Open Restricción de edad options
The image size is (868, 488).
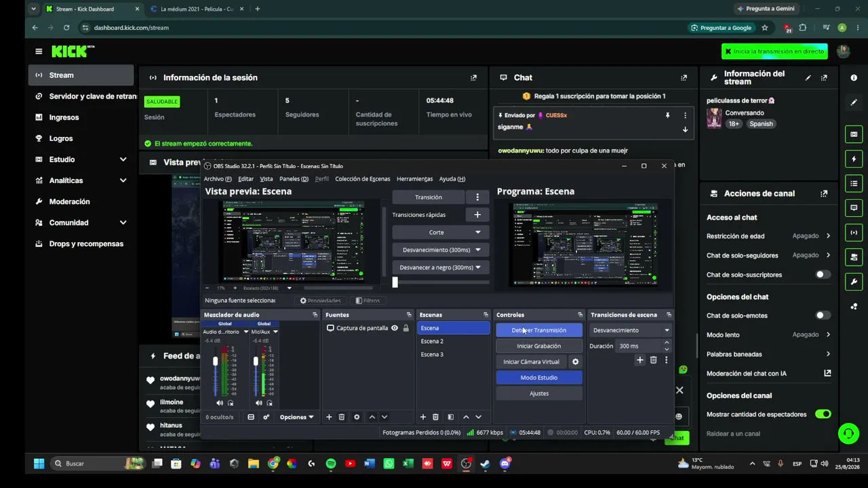point(768,236)
